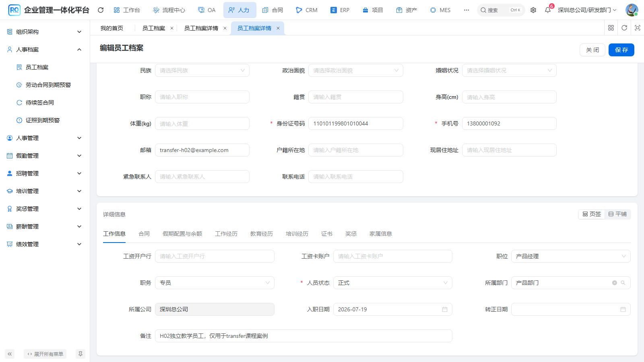This screenshot has width=644, height=362.
Task: Switch detail view to 平铺 mode
Action: pyautogui.click(x=617, y=214)
